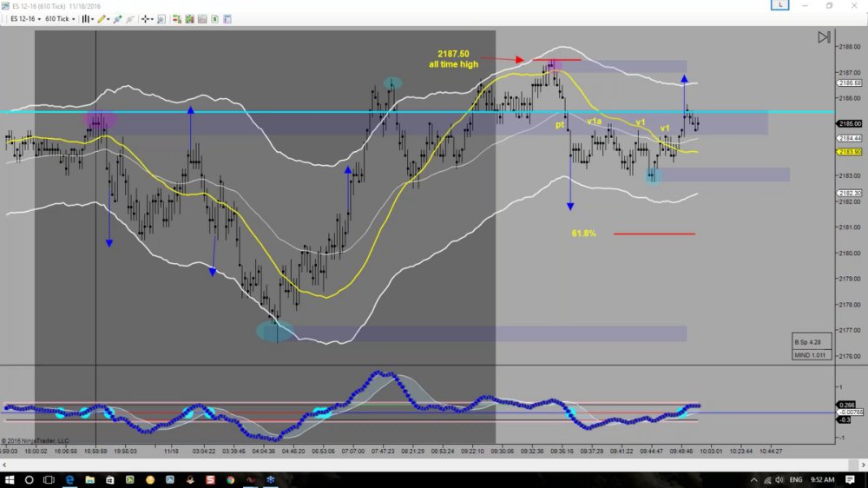868x488 pixels.
Task: Click the horizontal scrollbar right arrow
Action: [x=863, y=465]
